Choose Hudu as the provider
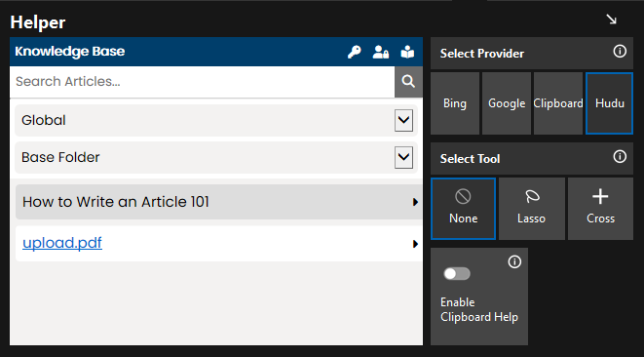The width and height of the screenshot is (644, 357). point(609,103)
